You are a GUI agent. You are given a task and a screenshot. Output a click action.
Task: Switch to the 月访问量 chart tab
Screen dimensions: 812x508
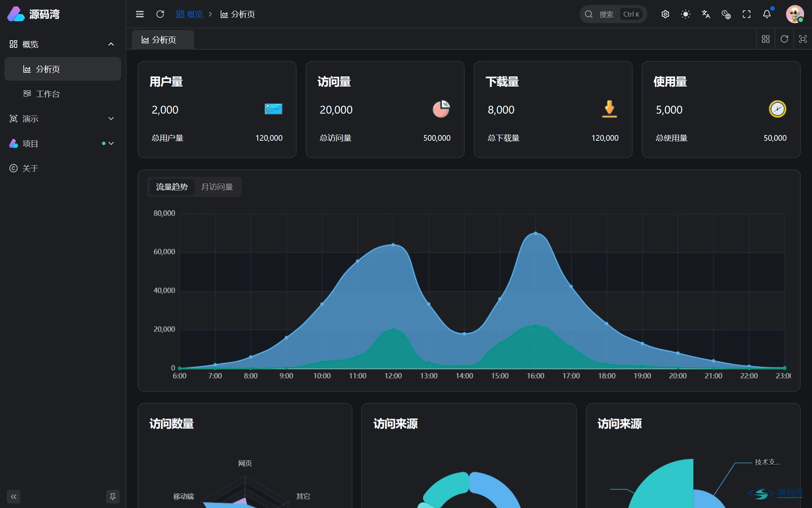217,187
